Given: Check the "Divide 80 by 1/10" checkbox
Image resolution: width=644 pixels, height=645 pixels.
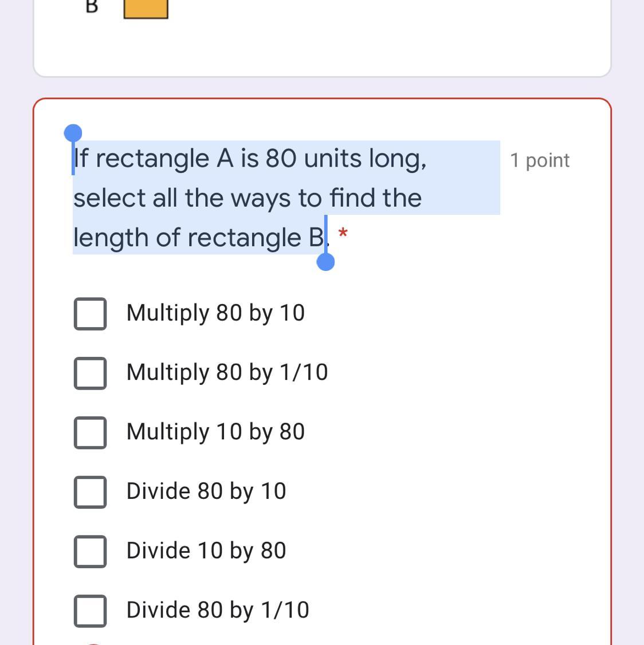Looking at the screenshot, I should click(x=90, y=611).
